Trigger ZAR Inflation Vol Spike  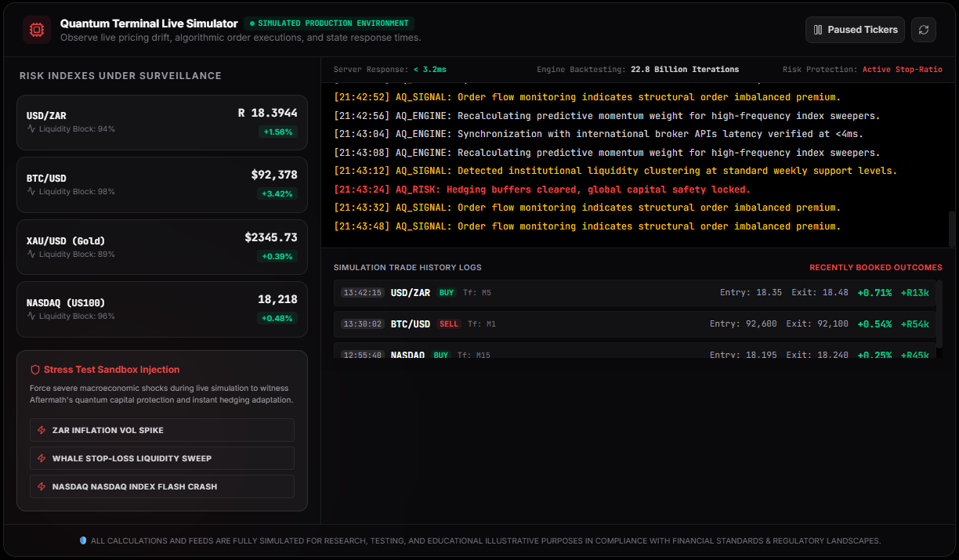(x=162, y=430)
